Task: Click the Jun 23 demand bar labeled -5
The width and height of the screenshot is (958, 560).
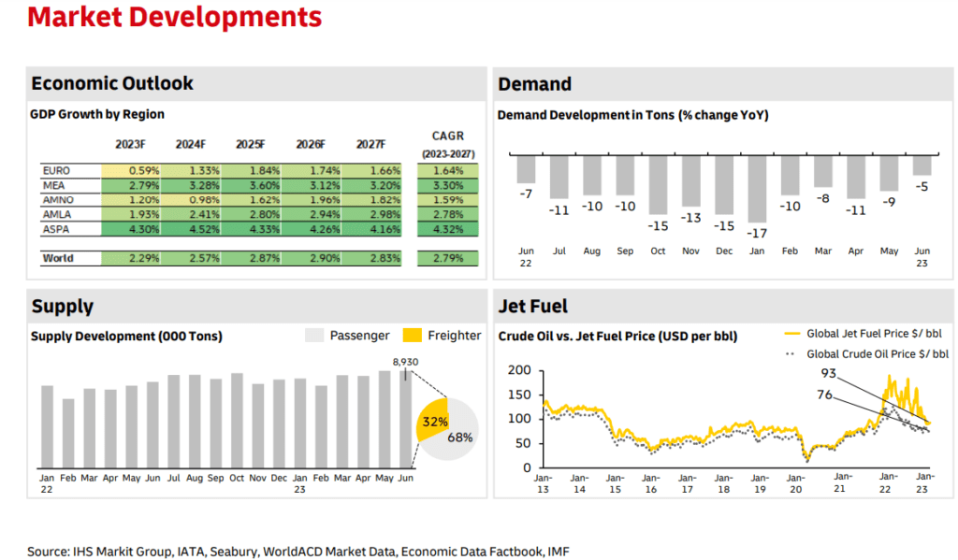Action: click(x=922, y=165)
